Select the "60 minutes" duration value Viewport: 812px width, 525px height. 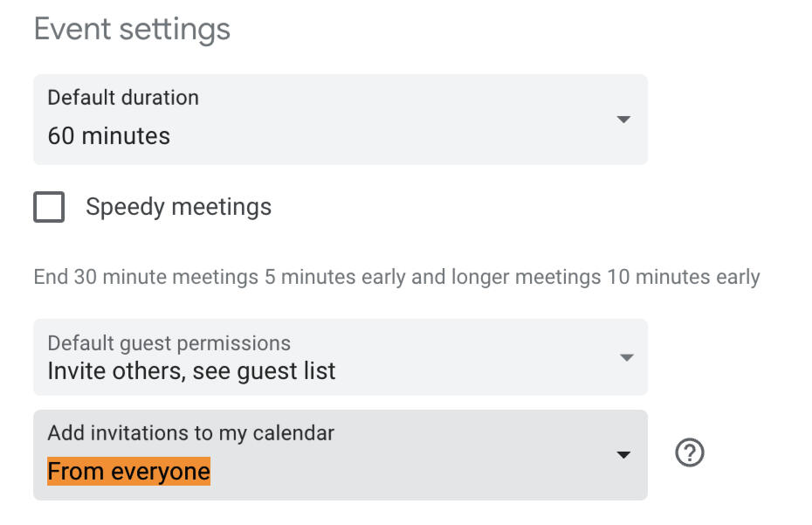coord(109,136)
